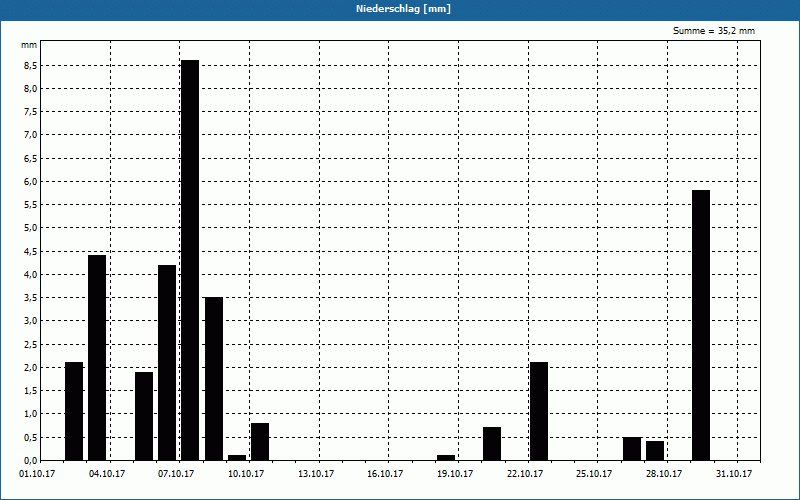Select the 0.7 mm bar near 20.10.17
This screenshot has width=800, height=500.
(492, 444)
